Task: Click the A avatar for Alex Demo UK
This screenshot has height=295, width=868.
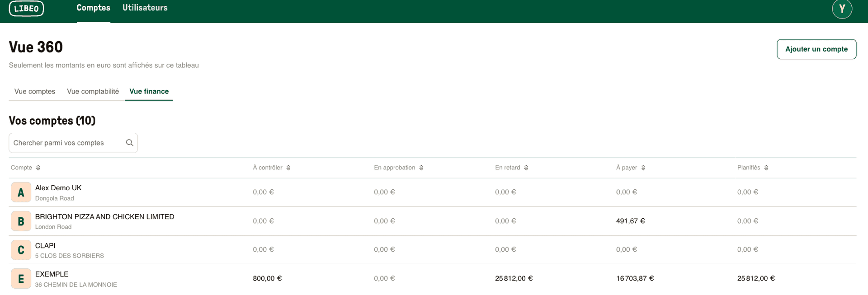Action: point(21,192)
